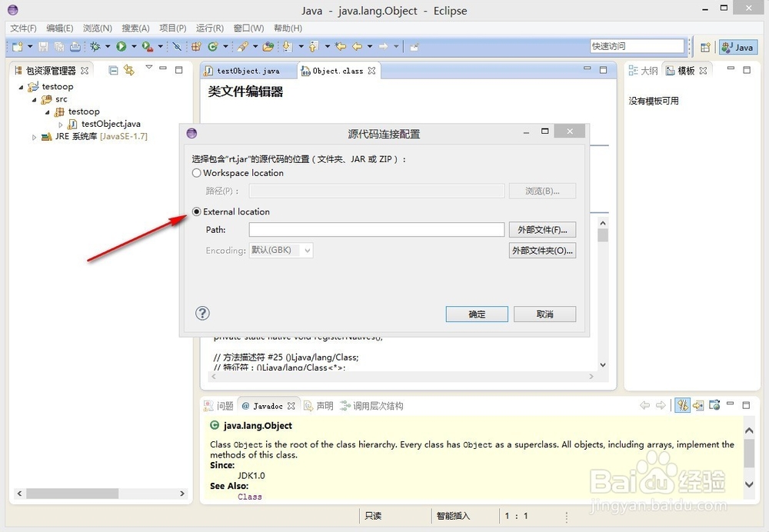This screenshot has width=769, height=532.
Task: Select the Workspace location radio button
Action: tap(197, 173)
